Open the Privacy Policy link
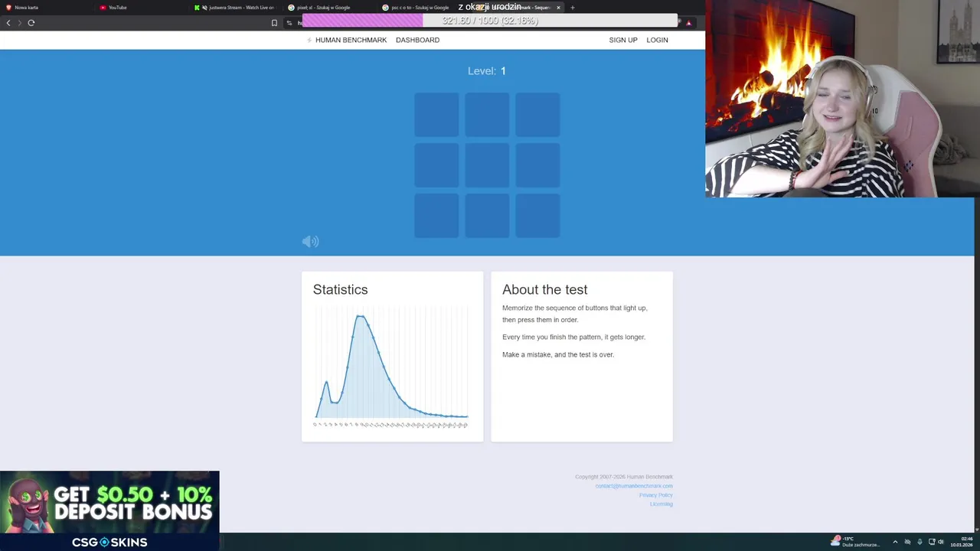Image resolution: width=980 pixels, height=551 pixels. click(656, 495)
